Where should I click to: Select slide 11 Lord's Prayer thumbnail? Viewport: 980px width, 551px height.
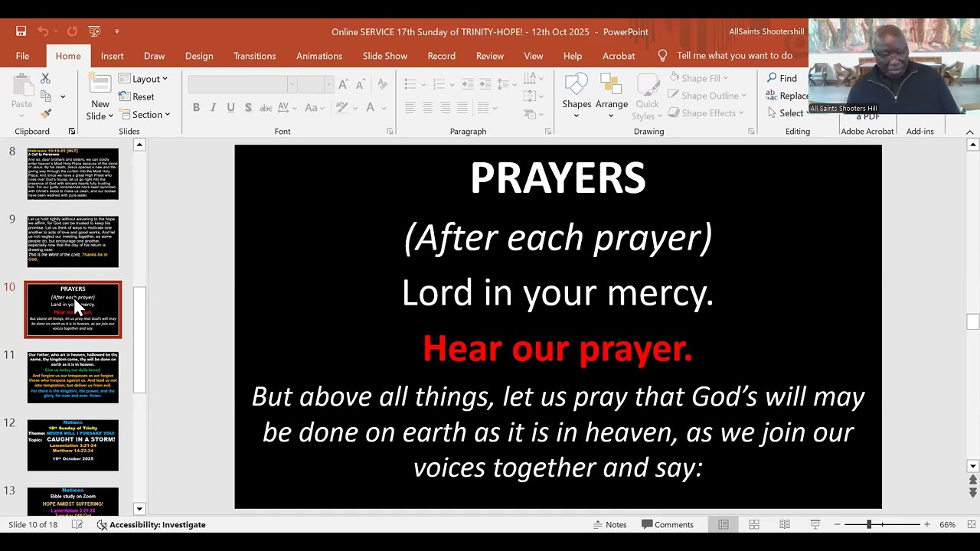(x=73, y=377)
